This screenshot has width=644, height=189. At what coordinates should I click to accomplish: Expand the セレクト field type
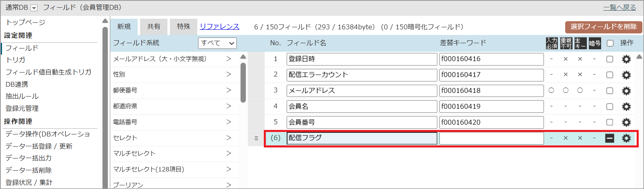228,138
